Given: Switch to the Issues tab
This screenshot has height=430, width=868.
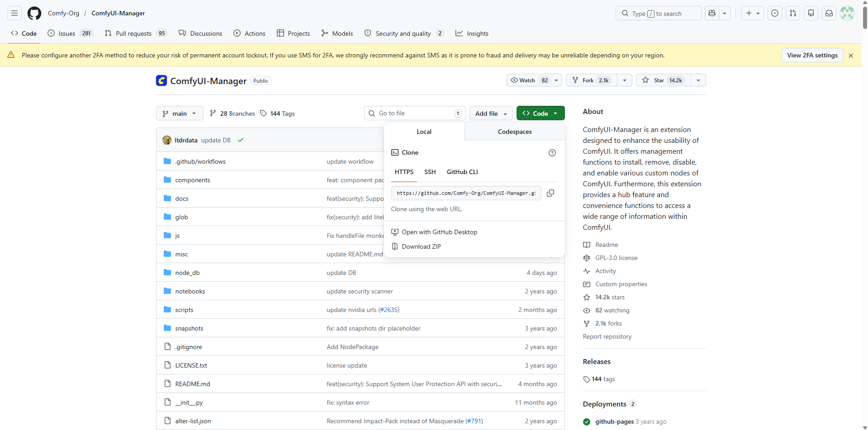Looking at the screenshot, I should pyautogui.click(x=70, y=33).
